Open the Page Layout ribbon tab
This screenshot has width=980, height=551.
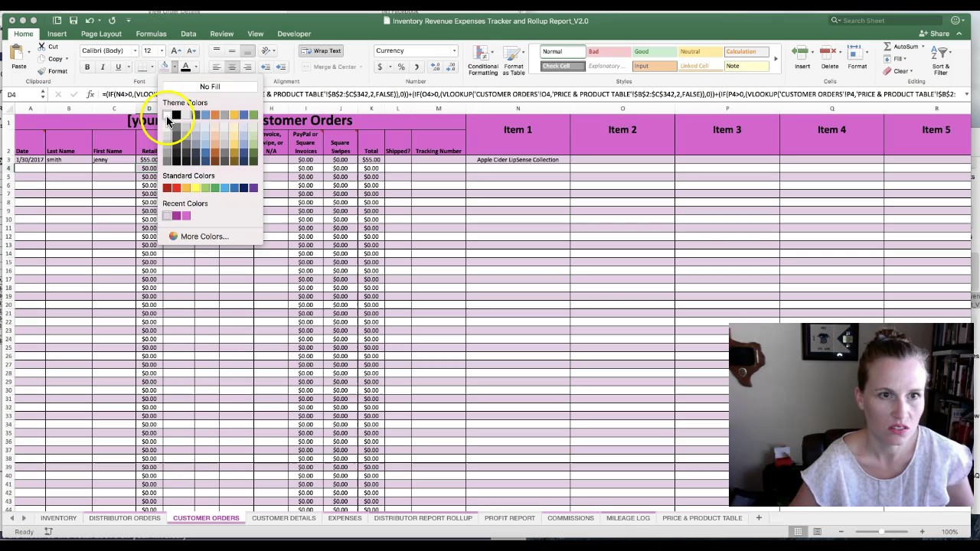(101, 34)
